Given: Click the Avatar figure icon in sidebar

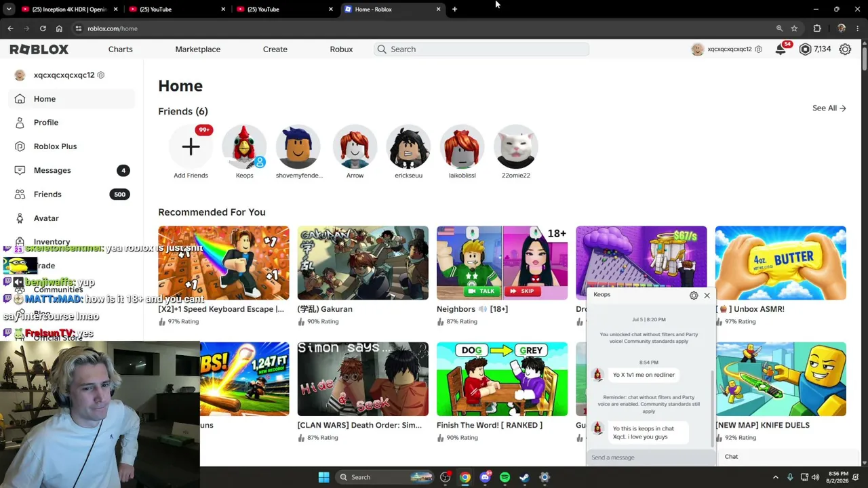Looking at the screenshot, I should 20,218.
